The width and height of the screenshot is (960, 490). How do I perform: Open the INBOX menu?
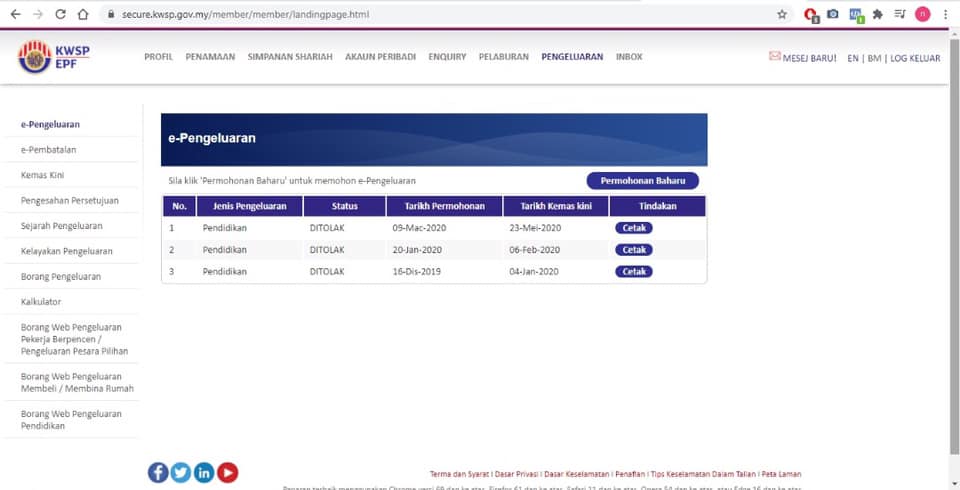(x=629, y=57)
